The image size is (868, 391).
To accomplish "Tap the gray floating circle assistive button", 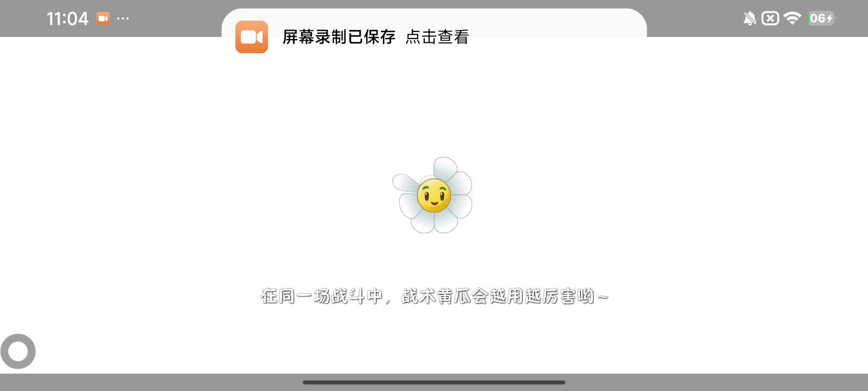I will pyautogui.click(x=18, y=351).
